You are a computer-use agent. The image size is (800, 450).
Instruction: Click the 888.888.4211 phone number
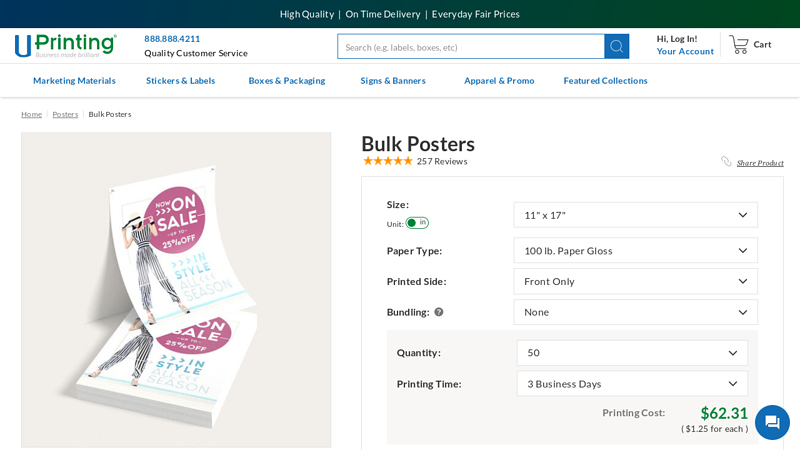point(172,39)
